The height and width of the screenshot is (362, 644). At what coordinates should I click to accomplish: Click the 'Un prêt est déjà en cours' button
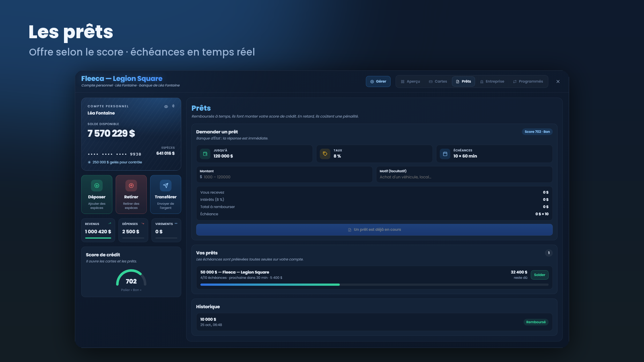[374, 230]
